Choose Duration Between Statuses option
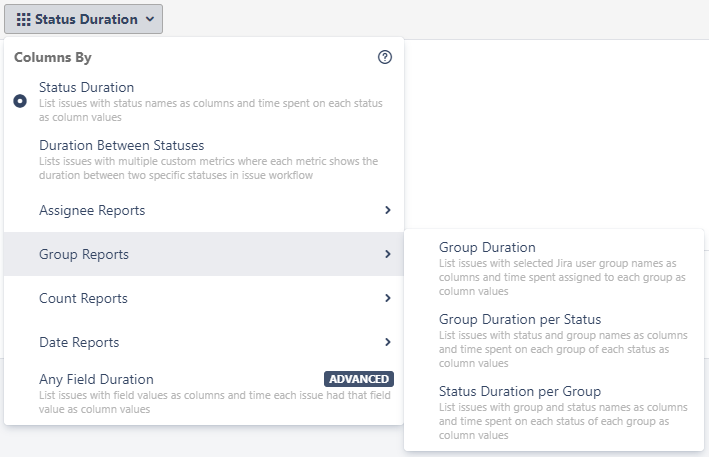 coord(121,146)
